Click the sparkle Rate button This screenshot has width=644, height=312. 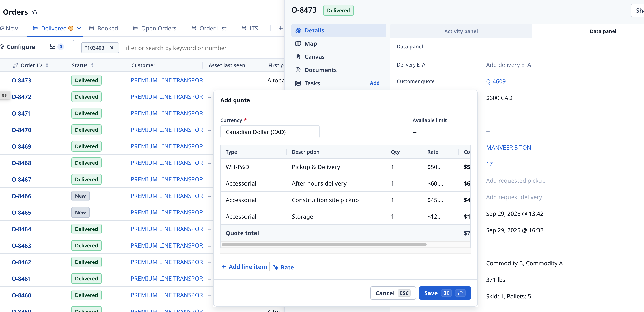coord(283,267)
